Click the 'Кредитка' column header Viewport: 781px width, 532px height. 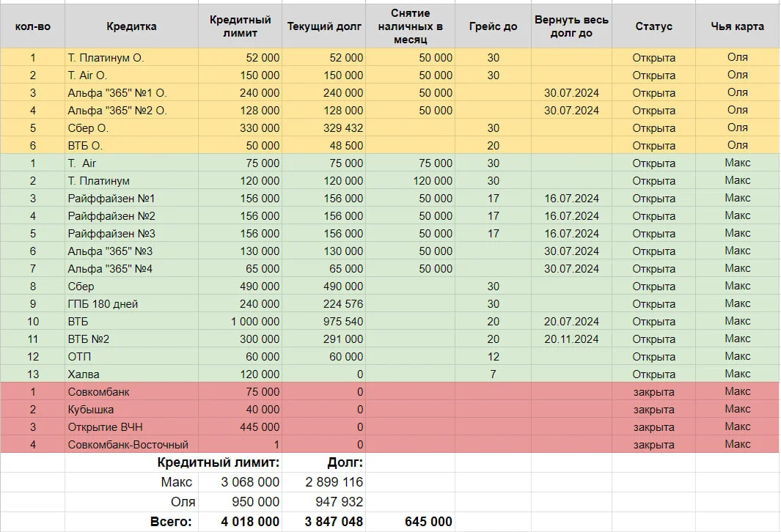131,26
